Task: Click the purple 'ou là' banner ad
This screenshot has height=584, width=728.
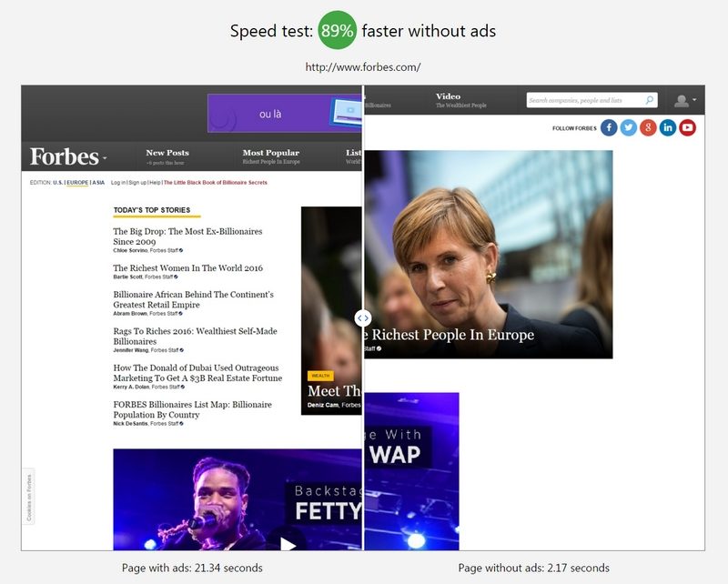Action: (x=285, y=114)
